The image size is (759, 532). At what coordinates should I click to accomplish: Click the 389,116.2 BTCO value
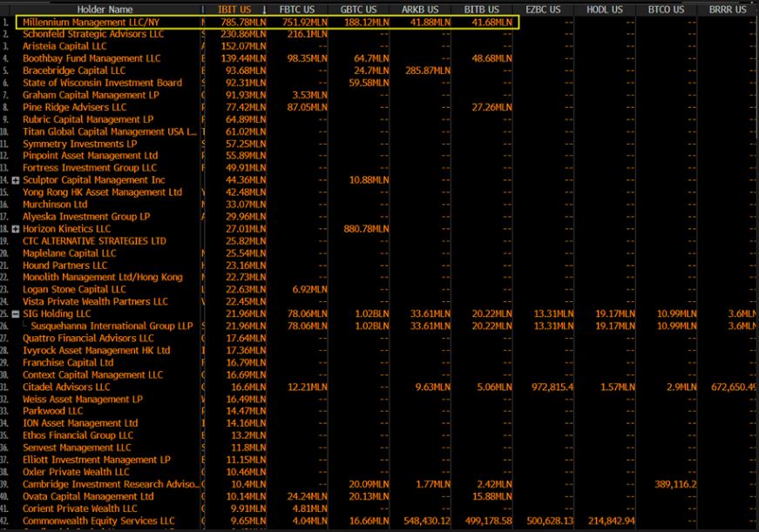point(675,484)
